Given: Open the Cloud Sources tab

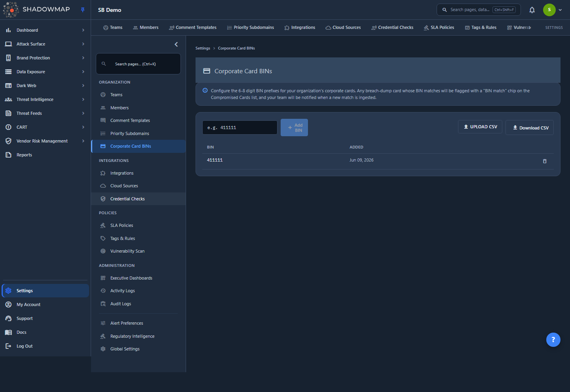Looking at the screenshot, I should click(343, 28).
